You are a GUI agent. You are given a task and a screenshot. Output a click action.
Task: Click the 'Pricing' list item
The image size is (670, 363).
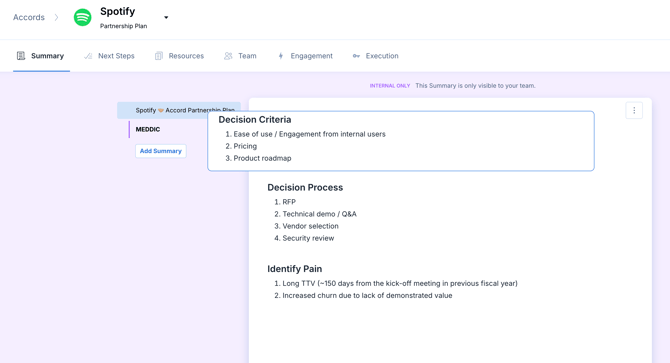click(x=245, y=146)
